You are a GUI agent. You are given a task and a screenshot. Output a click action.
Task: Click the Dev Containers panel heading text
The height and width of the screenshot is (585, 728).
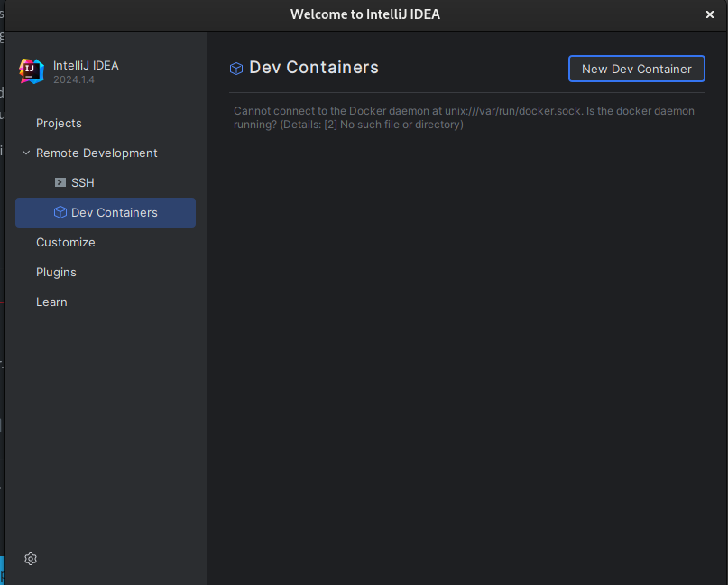pos(314,68)
